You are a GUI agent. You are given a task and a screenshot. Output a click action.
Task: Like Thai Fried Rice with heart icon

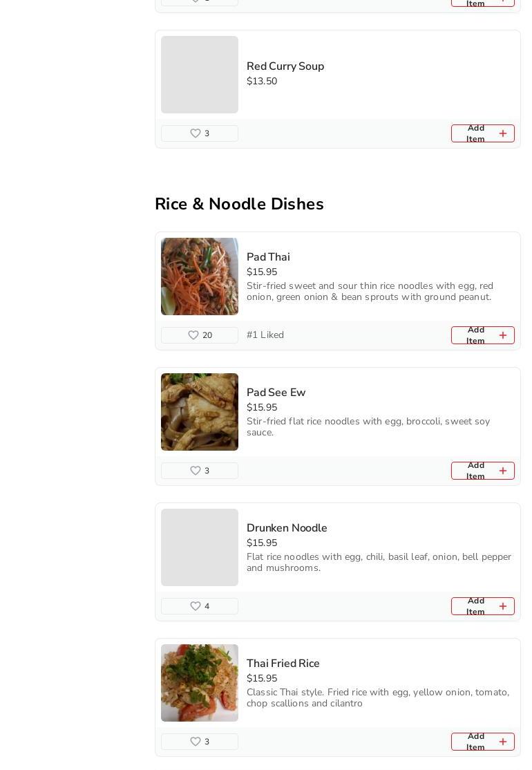(196, 742)
